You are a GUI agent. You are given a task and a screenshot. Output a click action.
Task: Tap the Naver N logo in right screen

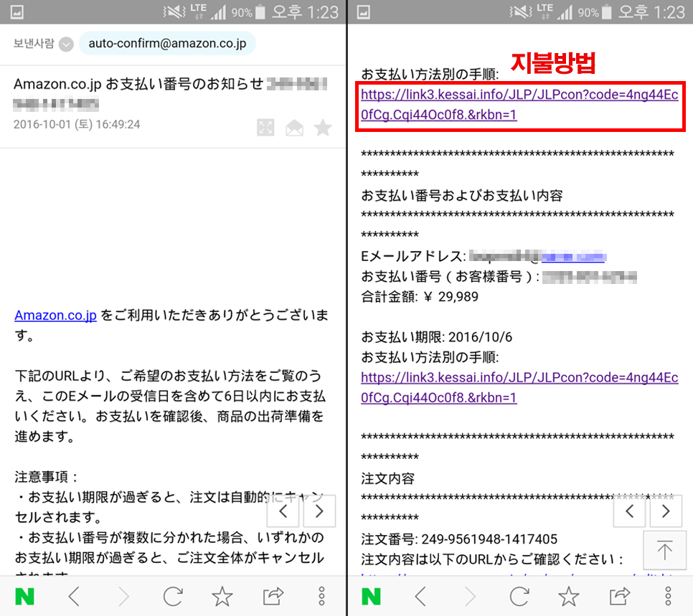(x=372, y=597)
